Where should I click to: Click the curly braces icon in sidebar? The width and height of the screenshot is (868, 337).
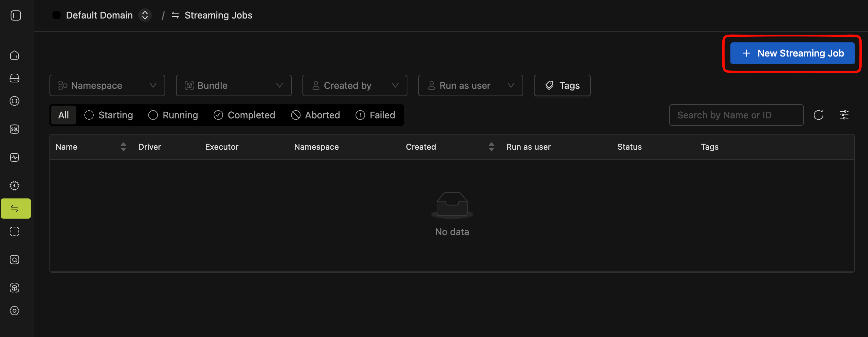(x=14, y=101)
